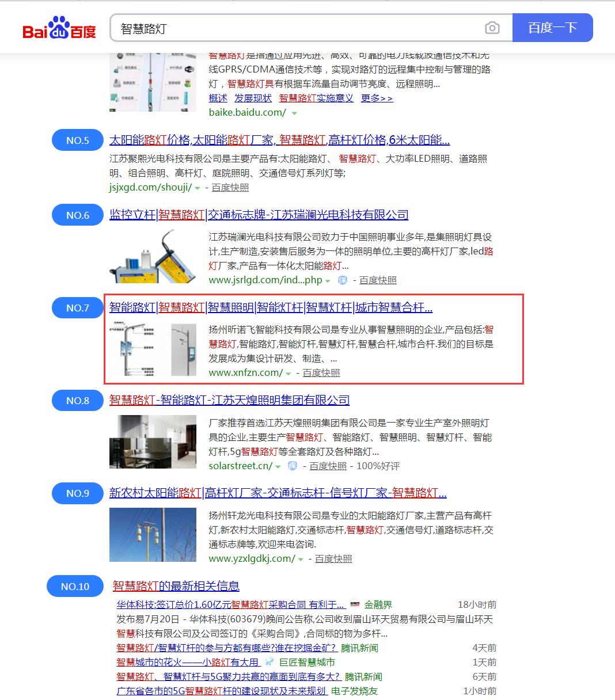
Task: Open the www.yzxlgdkj.com/ URL link
Action: pos(252,558)
